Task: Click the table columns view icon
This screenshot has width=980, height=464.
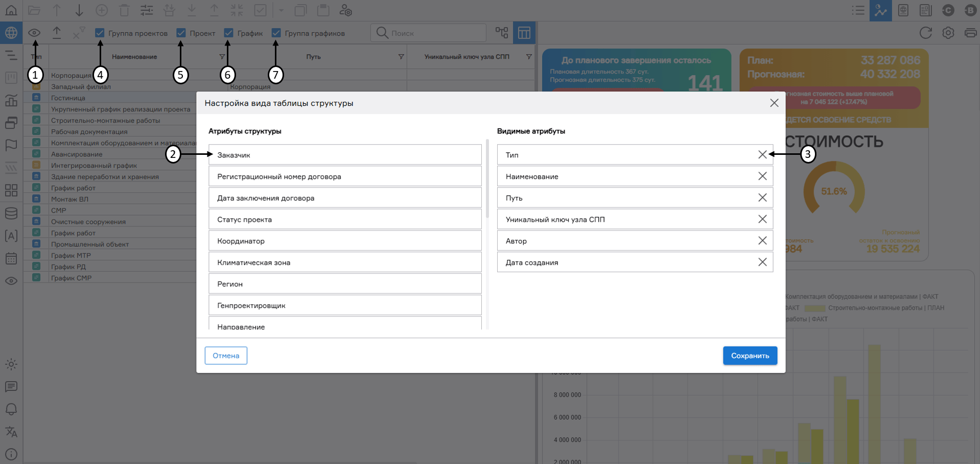Action: click(524, 33)
